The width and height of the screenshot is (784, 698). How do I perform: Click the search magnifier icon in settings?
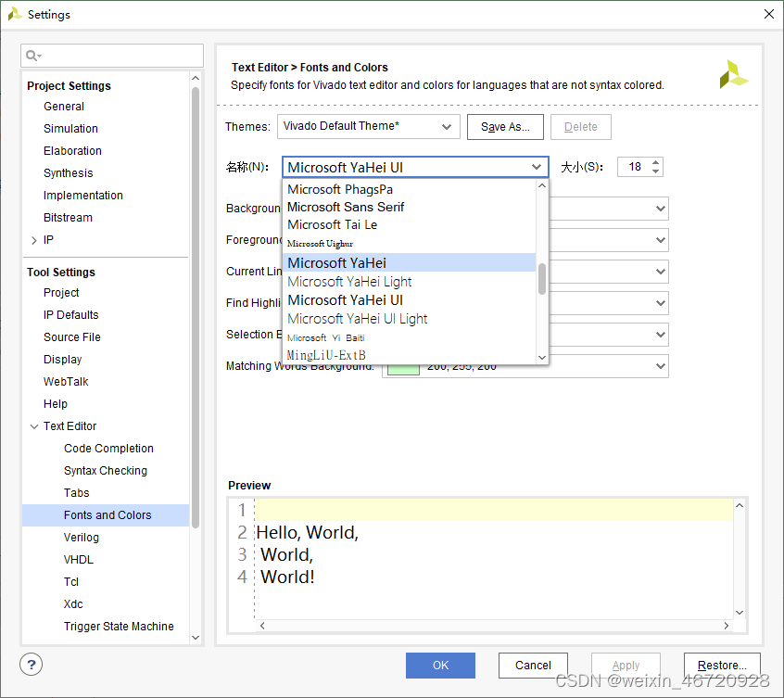click(x=32, y=56)
